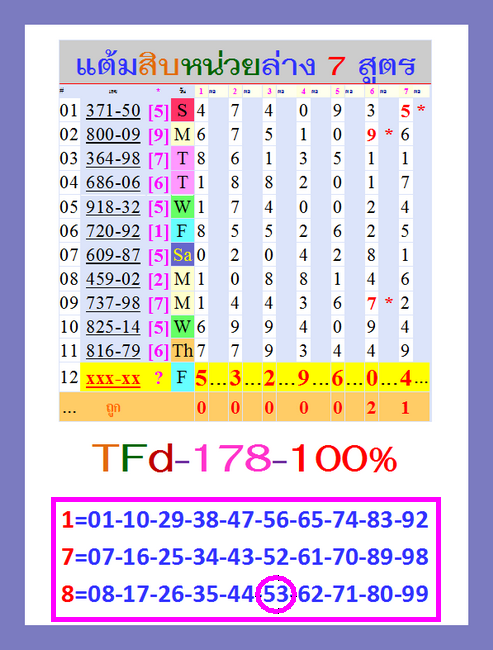Click the number 92 in line 1
493x650 pixels.
[x=415, y=519]
